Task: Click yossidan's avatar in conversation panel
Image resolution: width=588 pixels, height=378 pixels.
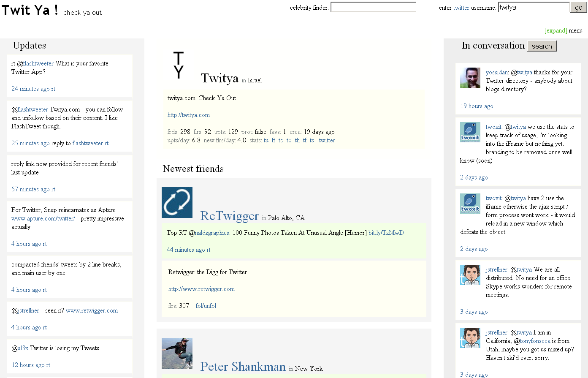Action: 470,78
